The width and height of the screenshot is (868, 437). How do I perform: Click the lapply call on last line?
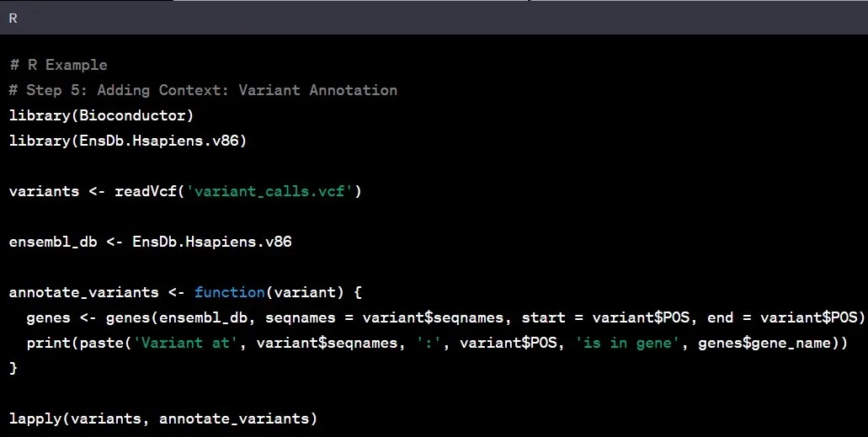(x=163, y=418)
